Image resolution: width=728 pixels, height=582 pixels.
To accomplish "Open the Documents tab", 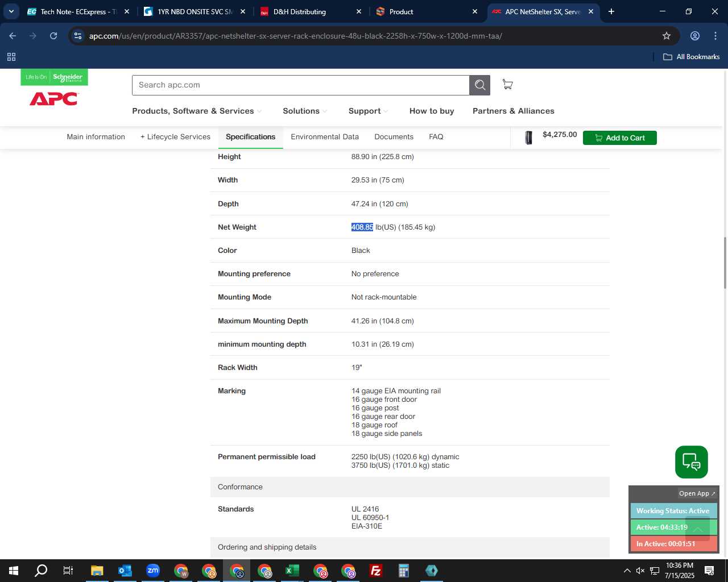I will click(394, 137).
